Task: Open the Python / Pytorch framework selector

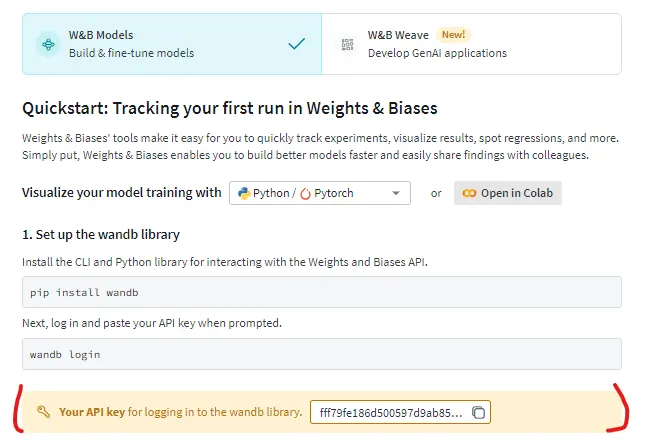Action: point(319,193)
